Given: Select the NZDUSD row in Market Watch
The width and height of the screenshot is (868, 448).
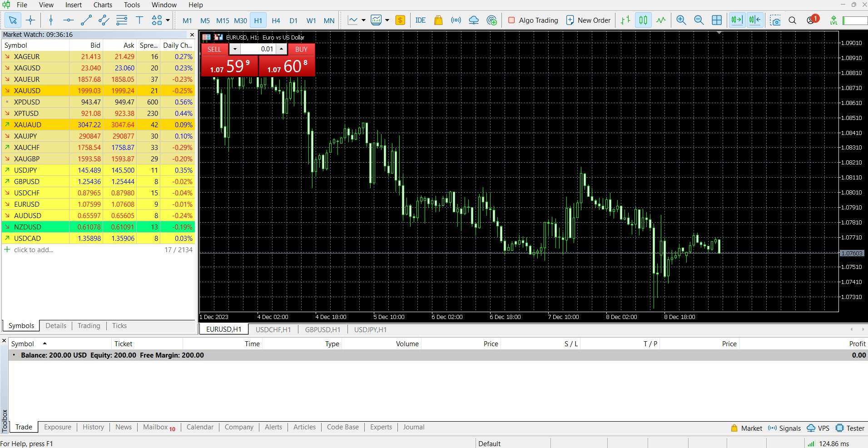Looking at the screenshot, I should pyautogui.click(x=99, y=227).
